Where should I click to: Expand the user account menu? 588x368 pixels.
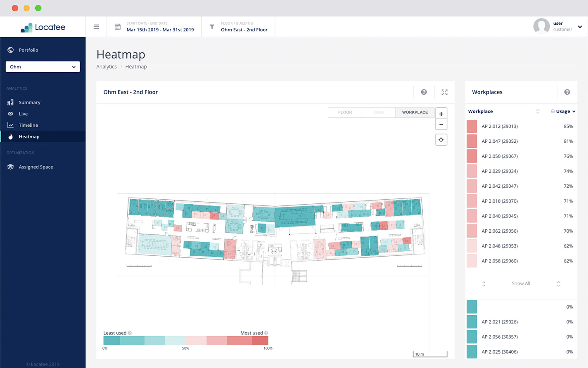[x=580, y=27]
